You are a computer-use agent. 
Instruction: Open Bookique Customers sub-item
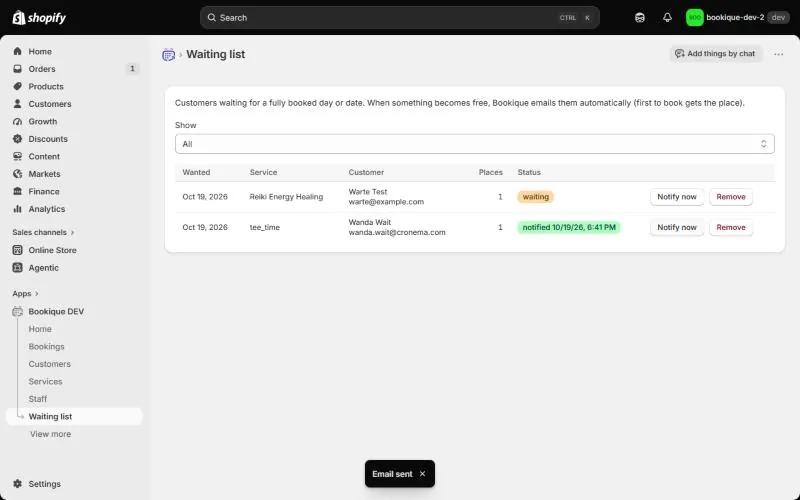pos(49,364)
